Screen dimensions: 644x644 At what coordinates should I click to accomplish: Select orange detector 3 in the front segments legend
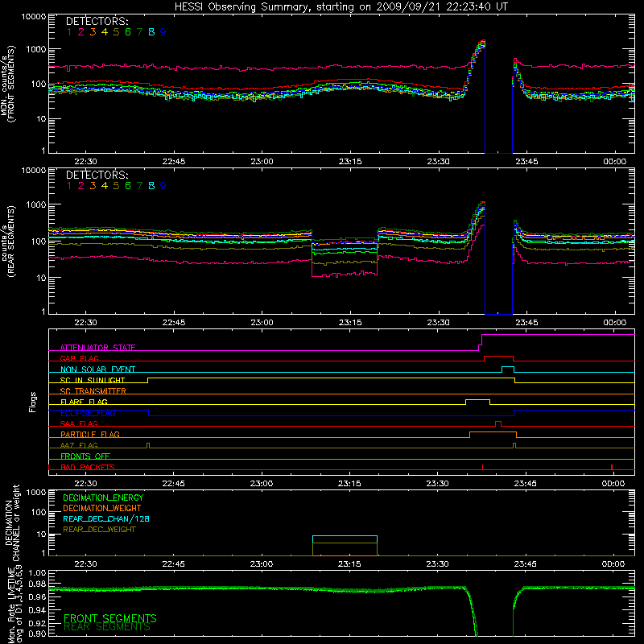click(93, 32)
